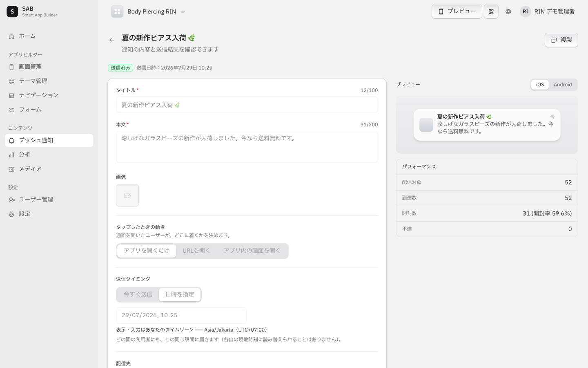Click the globe language icon
Image resolution: width=588 pixels, height=368 pixels.
[508, 11]
